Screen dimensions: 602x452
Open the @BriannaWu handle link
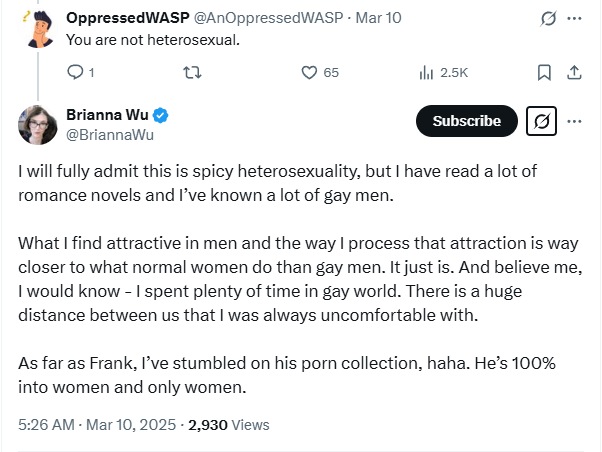(110, 135)
